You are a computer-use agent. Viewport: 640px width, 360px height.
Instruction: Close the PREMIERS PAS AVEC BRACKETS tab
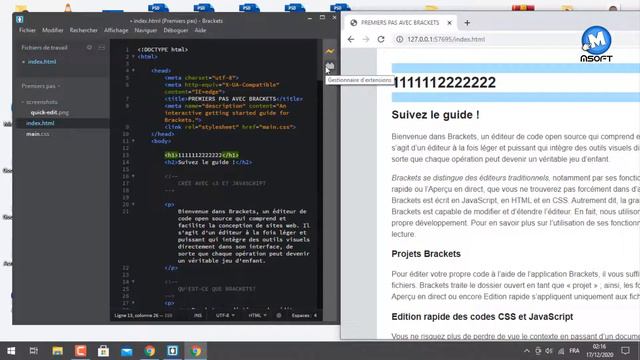449,23
